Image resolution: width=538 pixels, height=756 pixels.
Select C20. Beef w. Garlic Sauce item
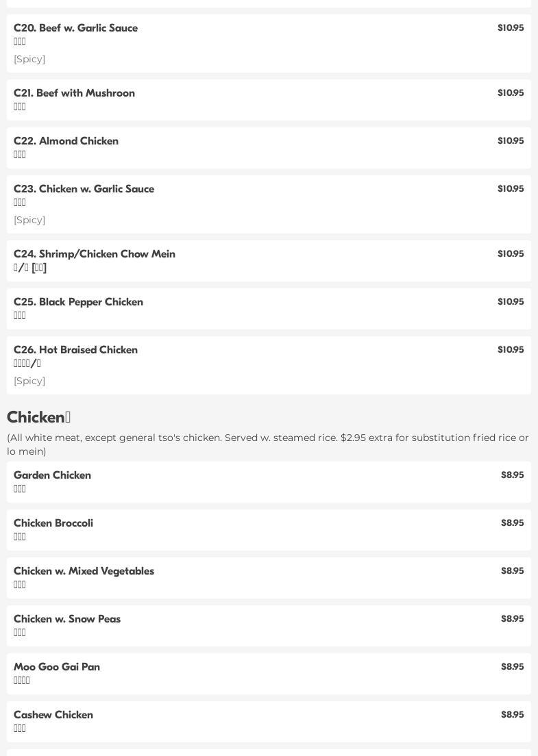click(76, 28)
